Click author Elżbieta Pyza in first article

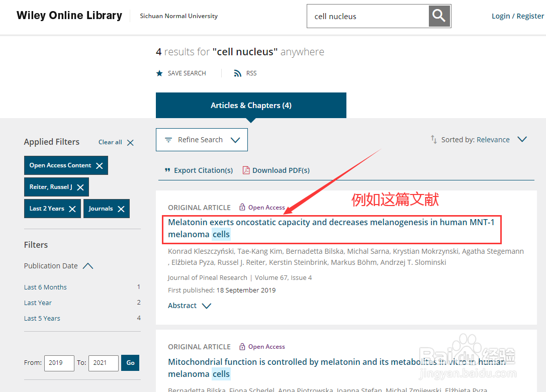[x=193, y=262]
